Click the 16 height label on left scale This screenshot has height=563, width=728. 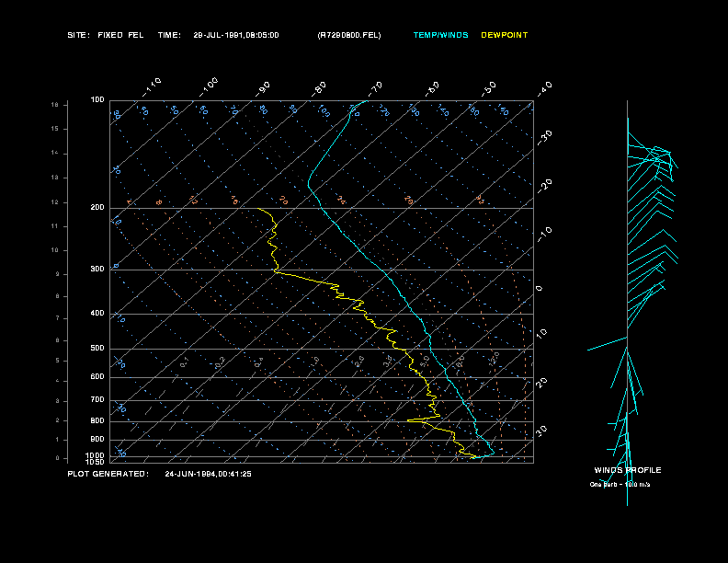click(x=55, y=105)
